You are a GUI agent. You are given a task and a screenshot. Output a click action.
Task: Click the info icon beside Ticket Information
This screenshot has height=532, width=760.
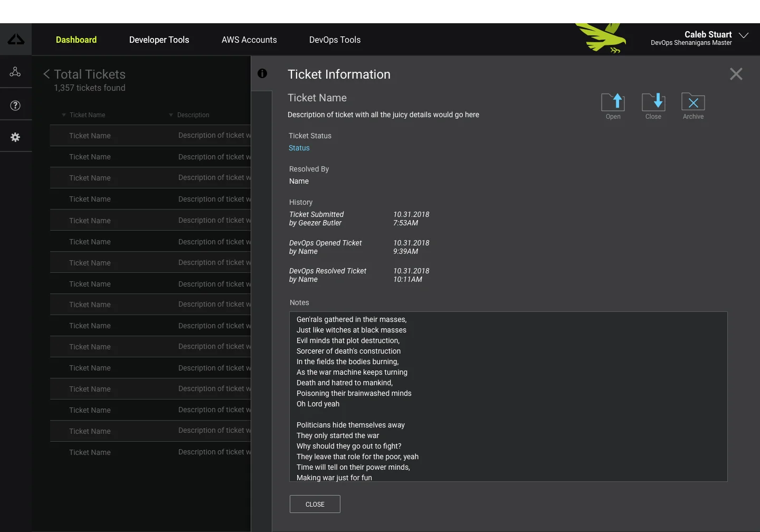262,73
